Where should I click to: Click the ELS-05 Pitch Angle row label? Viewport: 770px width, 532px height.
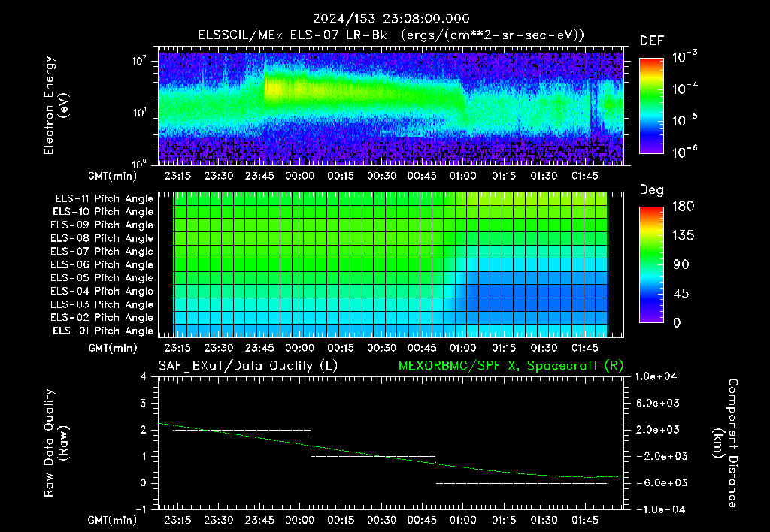pos(102,278)
